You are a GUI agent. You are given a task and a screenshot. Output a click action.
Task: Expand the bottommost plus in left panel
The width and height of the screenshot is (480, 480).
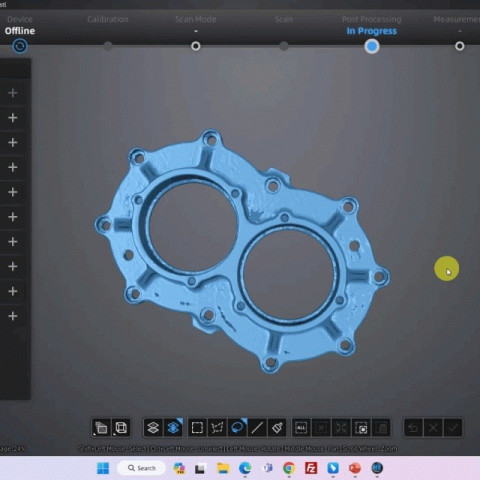13,316
